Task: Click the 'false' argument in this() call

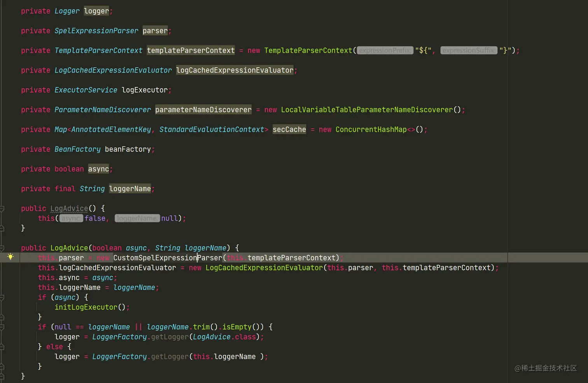Action: pos(95,218)
